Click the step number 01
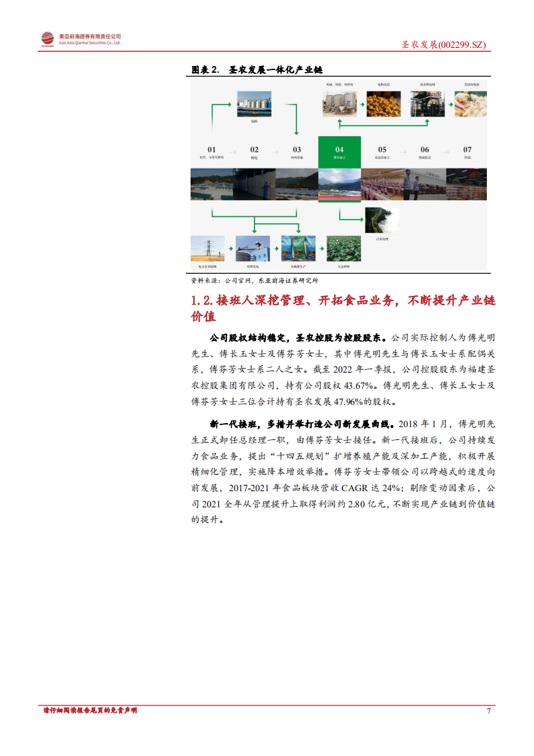Screen dimensions: 534x756 point(211,150)
